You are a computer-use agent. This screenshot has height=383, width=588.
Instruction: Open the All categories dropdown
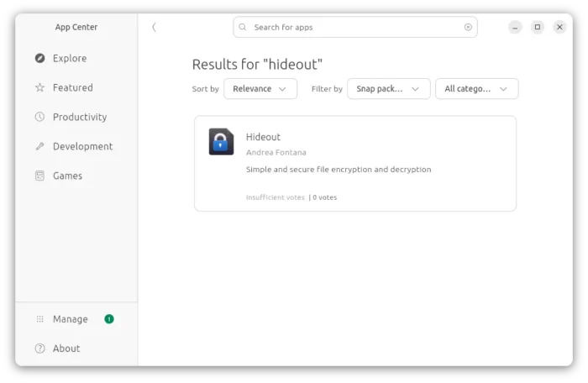[x=476, y=89]
